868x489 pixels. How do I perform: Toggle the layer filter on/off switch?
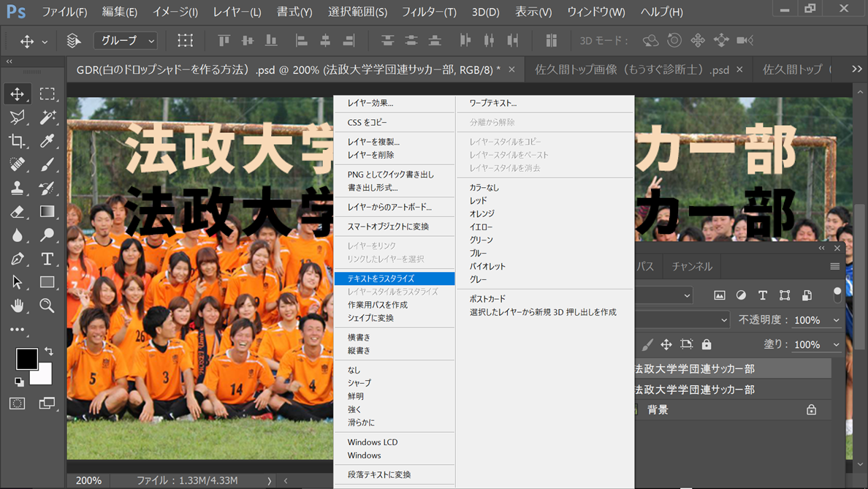837,295
